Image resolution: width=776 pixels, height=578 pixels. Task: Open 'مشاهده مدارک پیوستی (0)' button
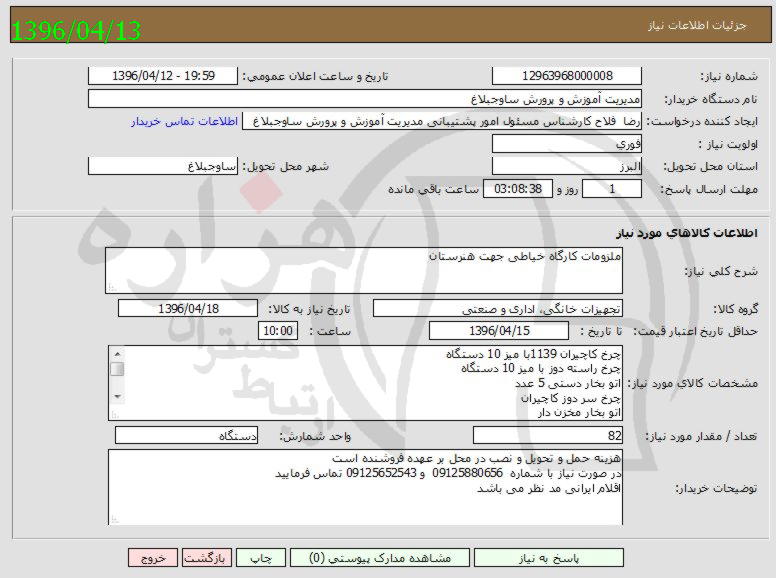(380, 558)
